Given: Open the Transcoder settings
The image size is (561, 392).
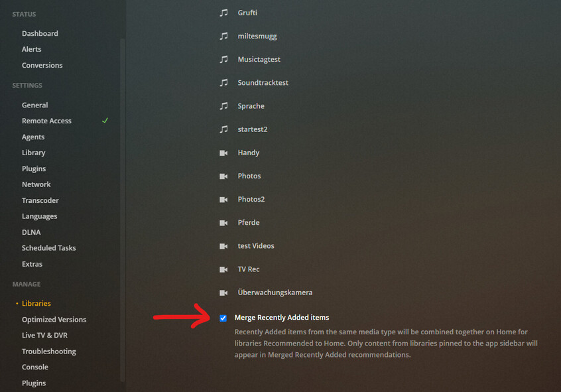Looking at the screenshot, I should point(40,200).
